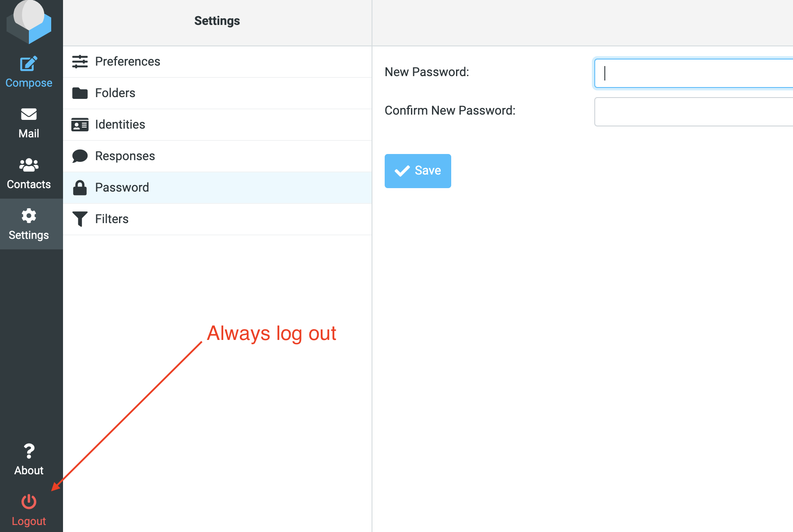Click the Logout text label
The image size is (793, 532).
tap(29, 521)
